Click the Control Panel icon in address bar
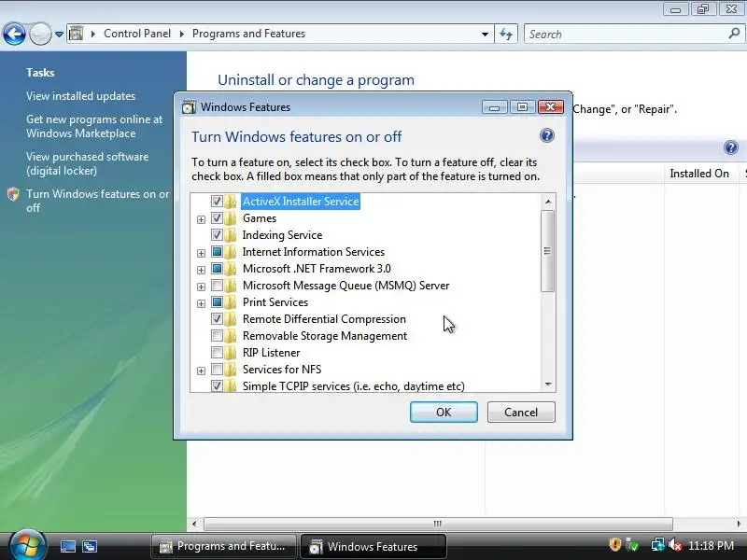The height and width of the screenshot is (560, 747). pyautogui.click(x=76, y=34)
